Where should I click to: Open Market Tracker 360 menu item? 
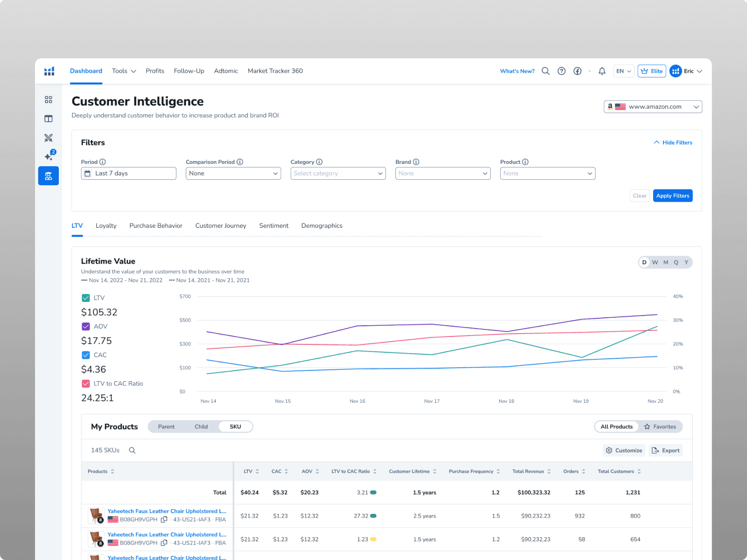275,71
